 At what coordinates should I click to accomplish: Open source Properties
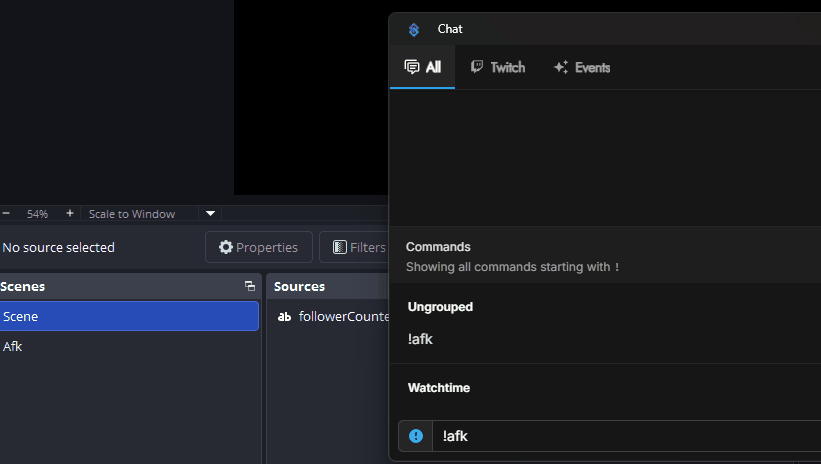tap(258, 247)
